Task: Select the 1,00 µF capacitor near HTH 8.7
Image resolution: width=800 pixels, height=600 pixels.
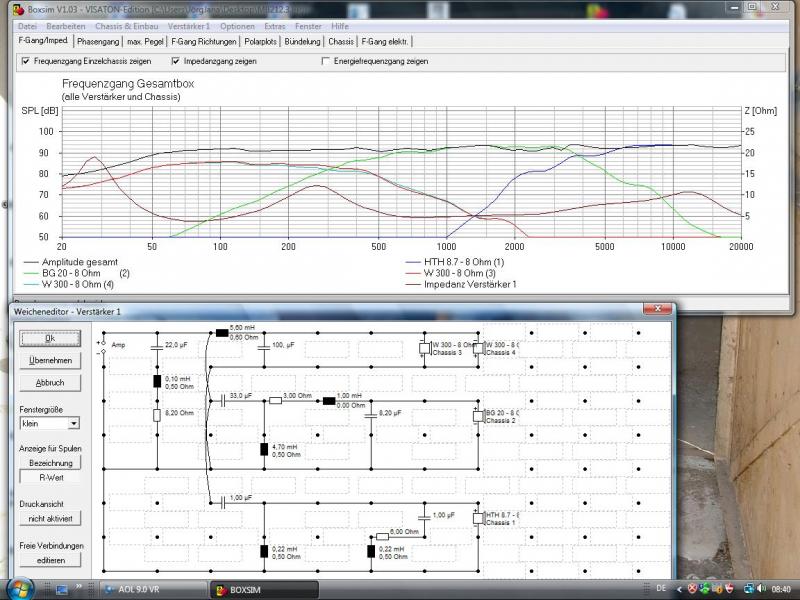Action: pos(424,517)
